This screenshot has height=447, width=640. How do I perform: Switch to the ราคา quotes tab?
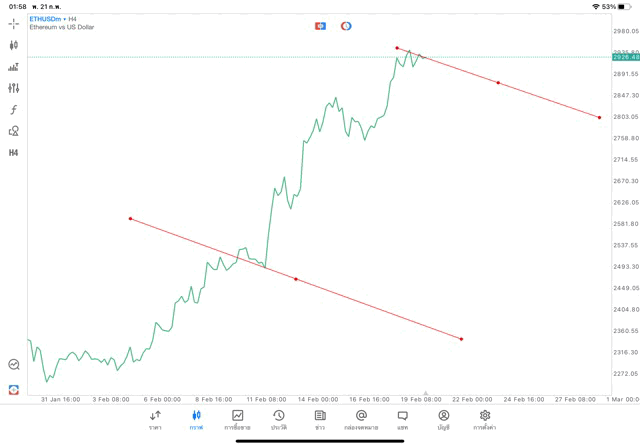pyautogui.click(x=155, y=419)
